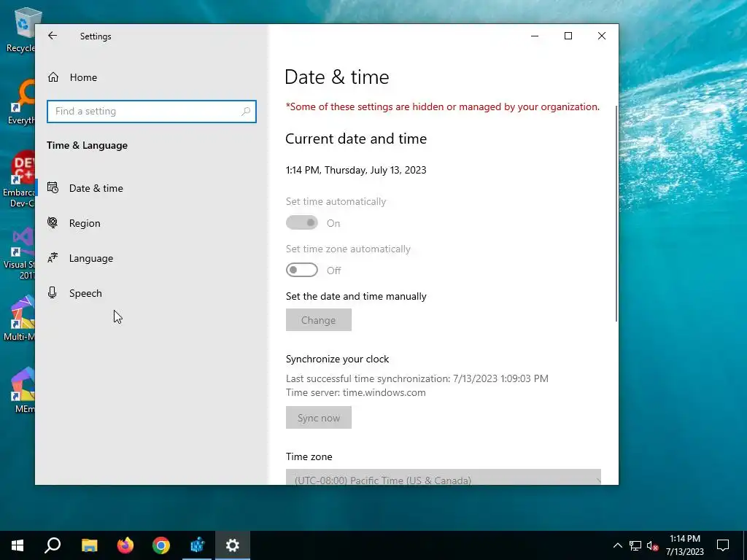Click the Find a setting search box
Screen dimensions: 747x560
point(152,111)
